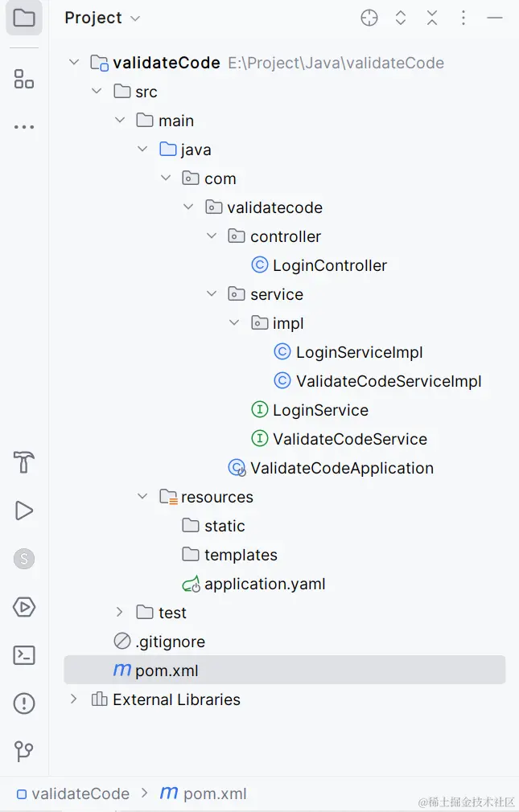Expand the test folder chevron
This screenshot has width=519, height=812.
pos(120,613)
